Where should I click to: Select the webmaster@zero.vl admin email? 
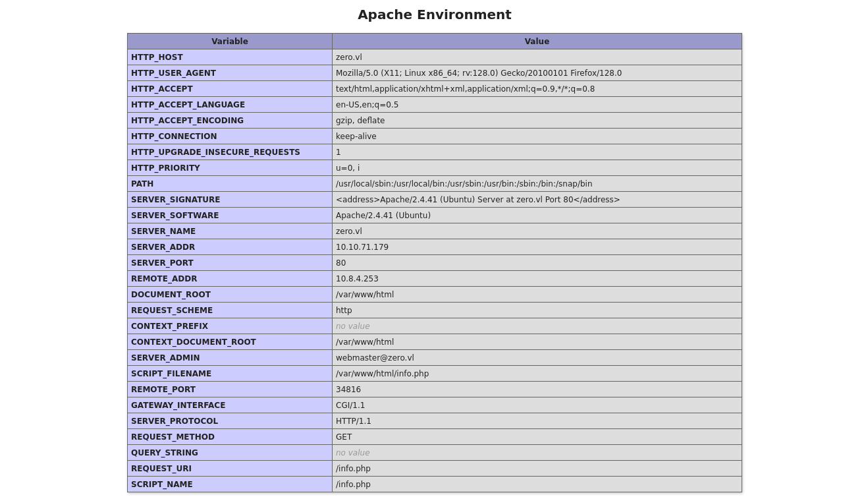click(x=375, y=358)
